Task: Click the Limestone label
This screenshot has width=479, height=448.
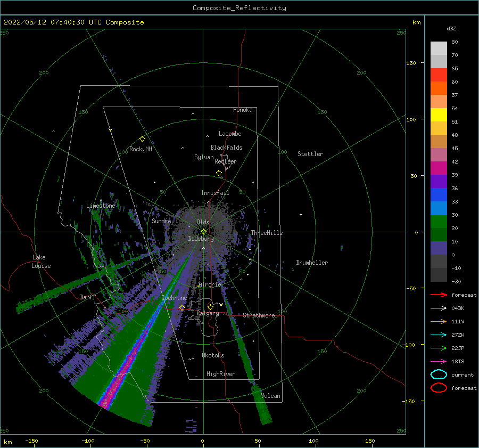Action: pos(101,206)
